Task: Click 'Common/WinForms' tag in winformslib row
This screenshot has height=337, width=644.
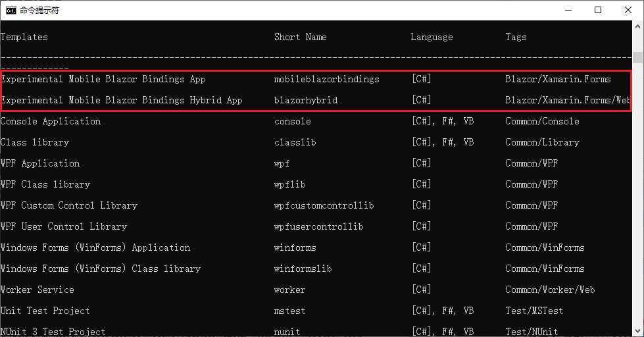Action: click(545, 269)
